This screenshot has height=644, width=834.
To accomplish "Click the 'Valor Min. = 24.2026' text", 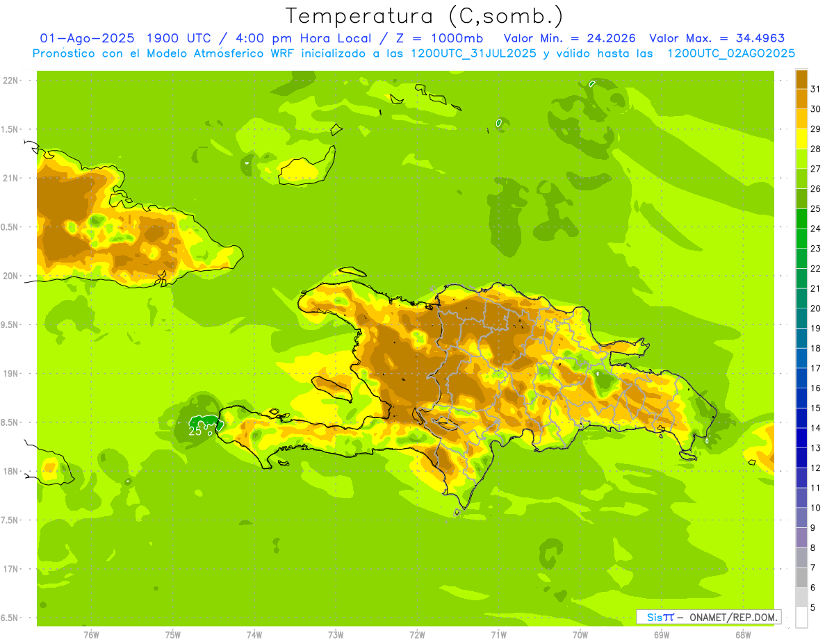I will point(569,38).
